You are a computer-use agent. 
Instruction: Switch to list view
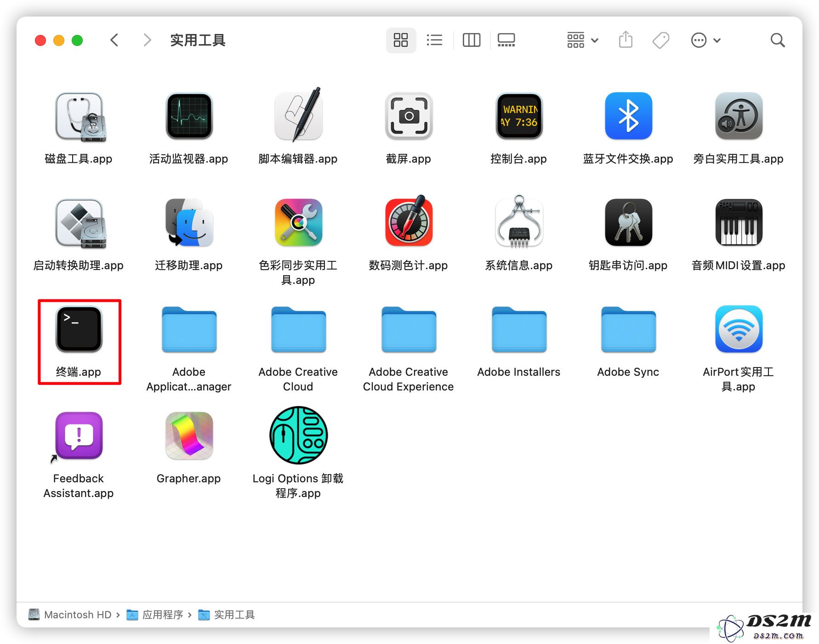click(x=434, y=40)
